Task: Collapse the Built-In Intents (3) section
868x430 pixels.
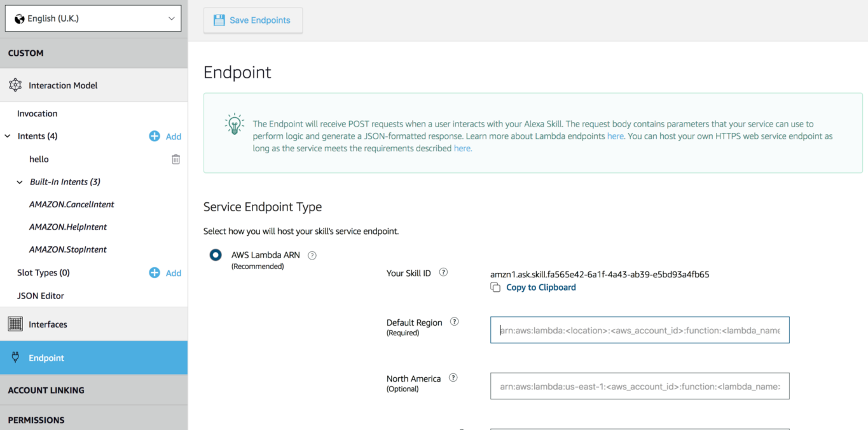Action: tap(20, 182)
